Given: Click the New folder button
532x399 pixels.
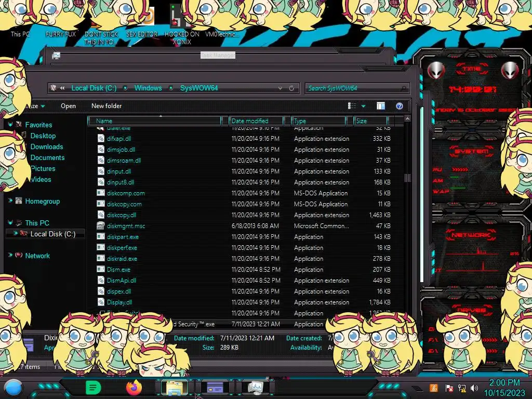Looking at the screenshot, I should (x=107, y=106).
